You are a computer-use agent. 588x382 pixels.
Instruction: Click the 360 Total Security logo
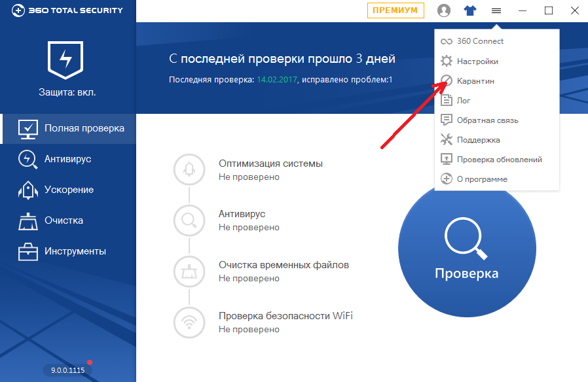pyautogui.click(x=67, y=10)
